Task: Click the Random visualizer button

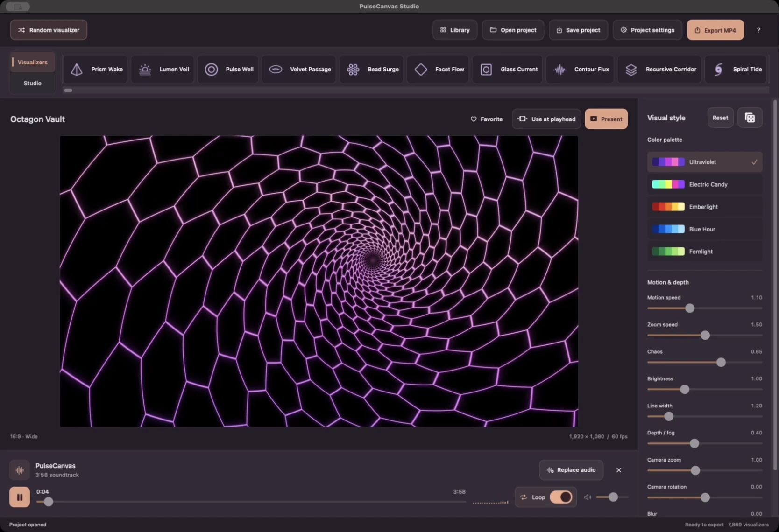Action: [x=49, y=30]
